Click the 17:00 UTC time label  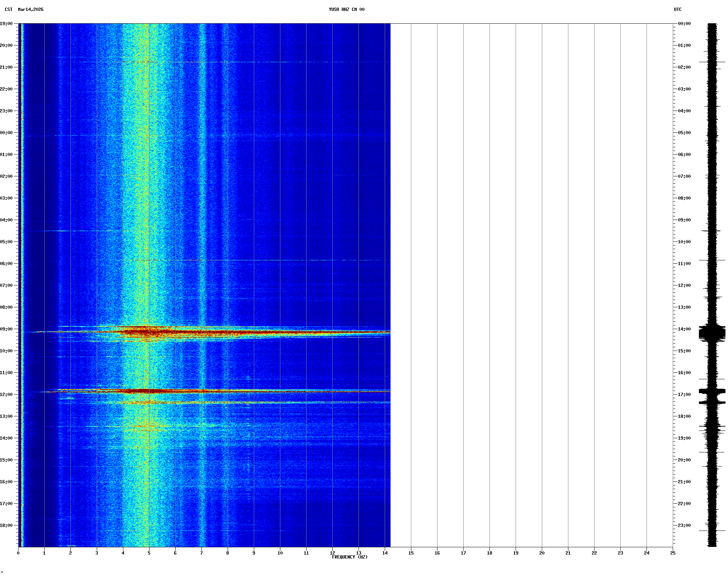tap(684, 395)
